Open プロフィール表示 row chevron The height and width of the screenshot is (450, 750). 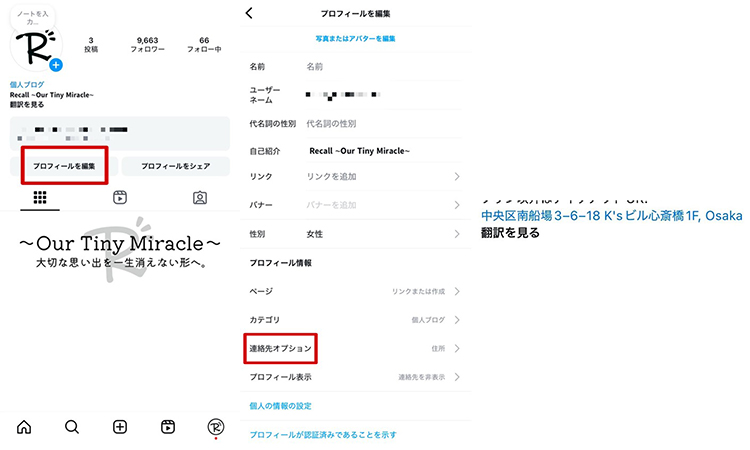(457, 377)
